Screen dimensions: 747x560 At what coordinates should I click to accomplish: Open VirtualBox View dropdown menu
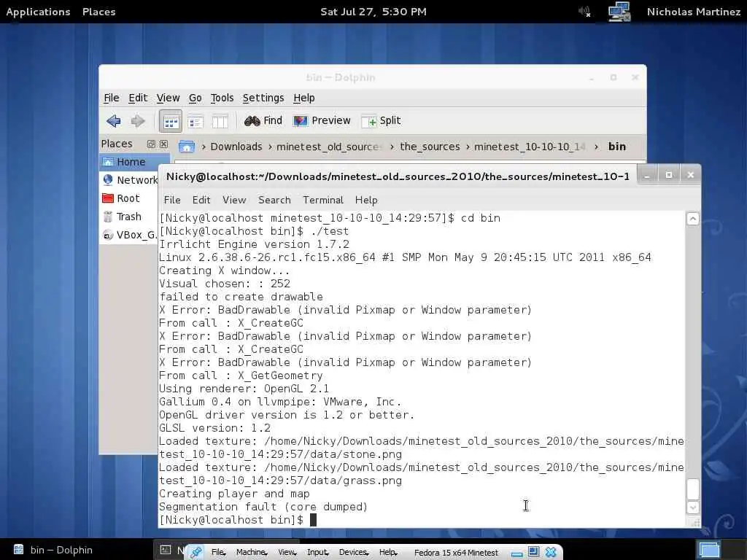(x=287, y=553)
